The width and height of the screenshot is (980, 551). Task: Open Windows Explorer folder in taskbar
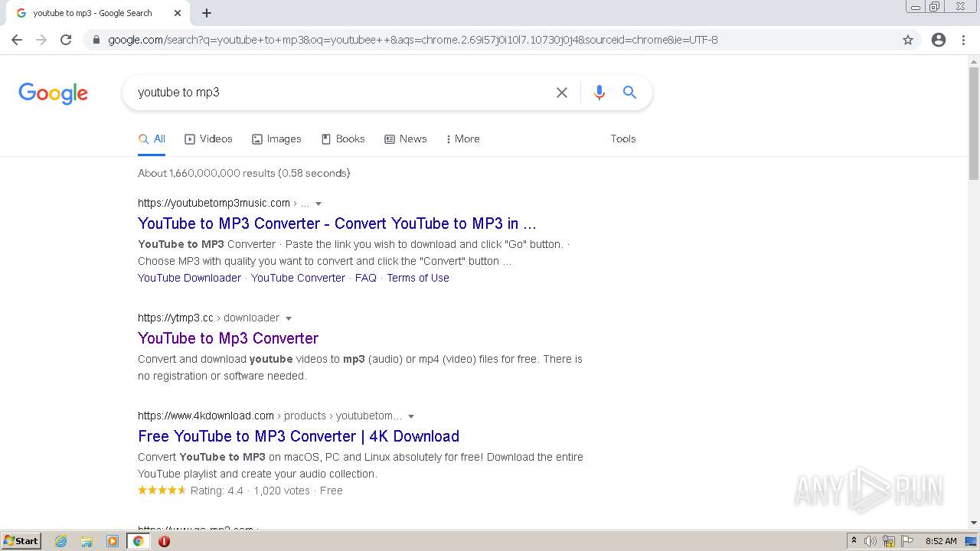click(87, 541)
